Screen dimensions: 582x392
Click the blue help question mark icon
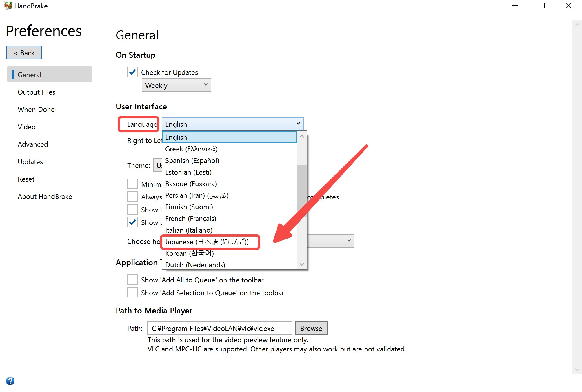click(x=10, y=381)
